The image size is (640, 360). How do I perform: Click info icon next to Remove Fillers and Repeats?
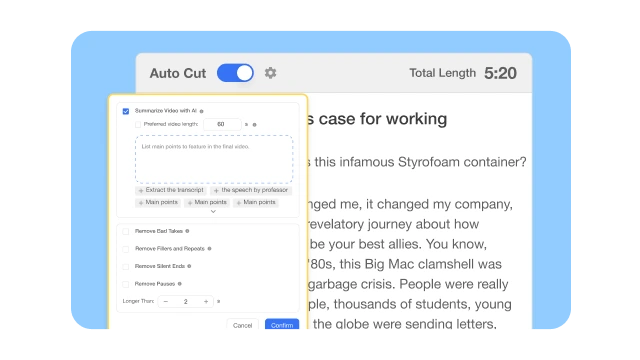[x=209, y=249]
